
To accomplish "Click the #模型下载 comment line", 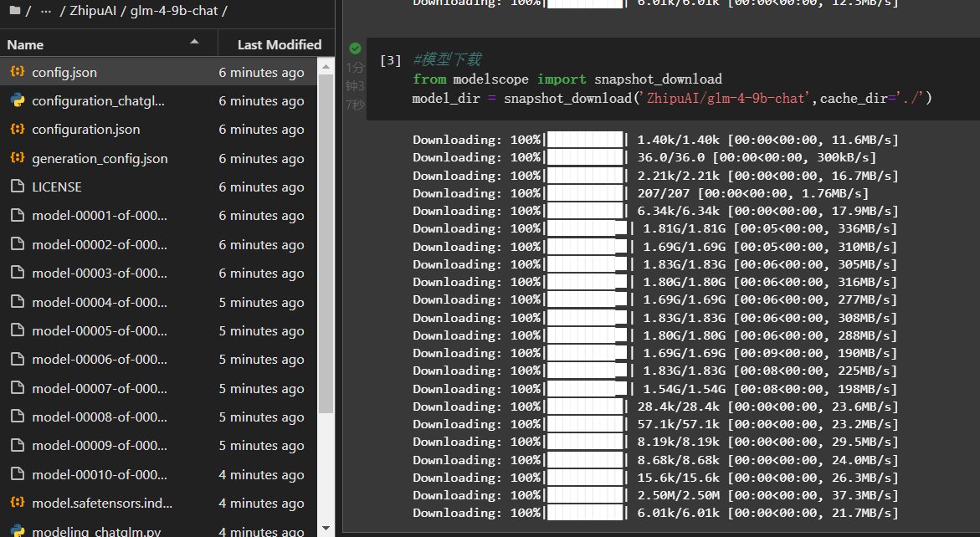I will pos(447,59).
